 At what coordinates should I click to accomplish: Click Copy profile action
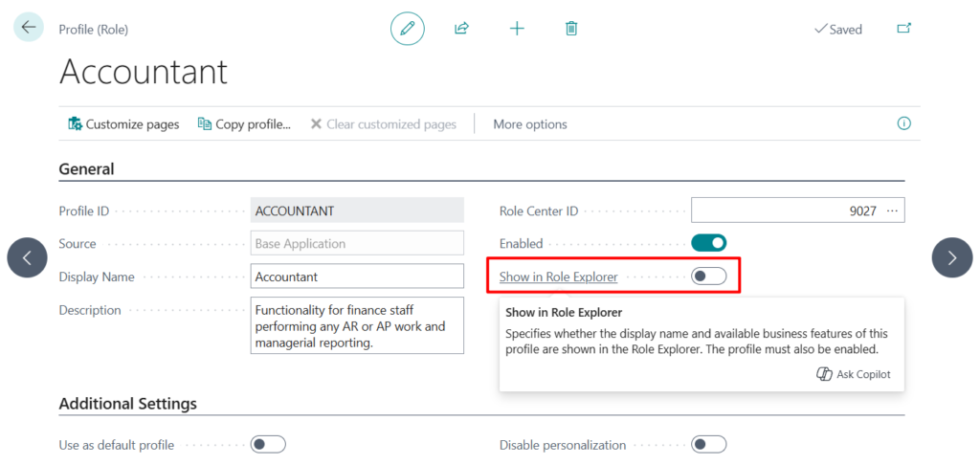pos(244,124)
